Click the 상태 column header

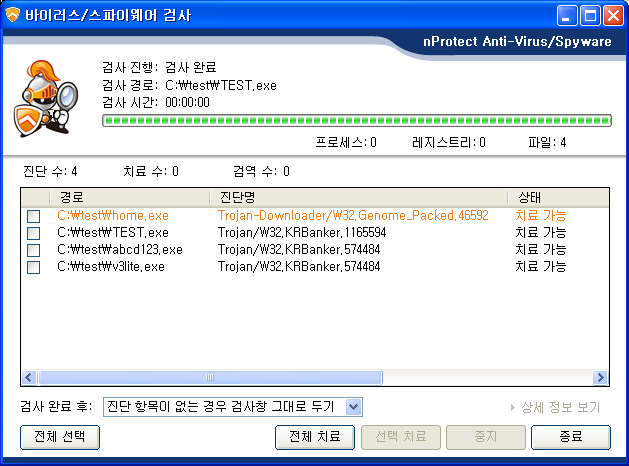[x=558, y=197]
